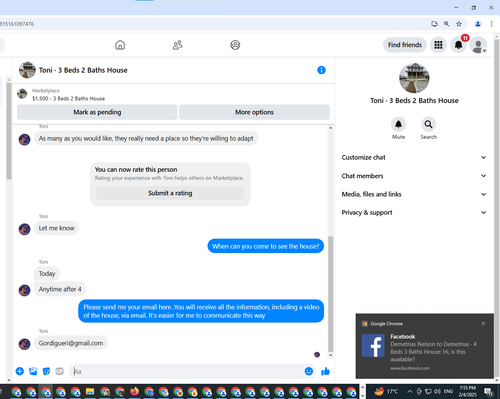The image size is (500, 399).
Task: Open the Windows notification center icon
Action: click(489, 391)
